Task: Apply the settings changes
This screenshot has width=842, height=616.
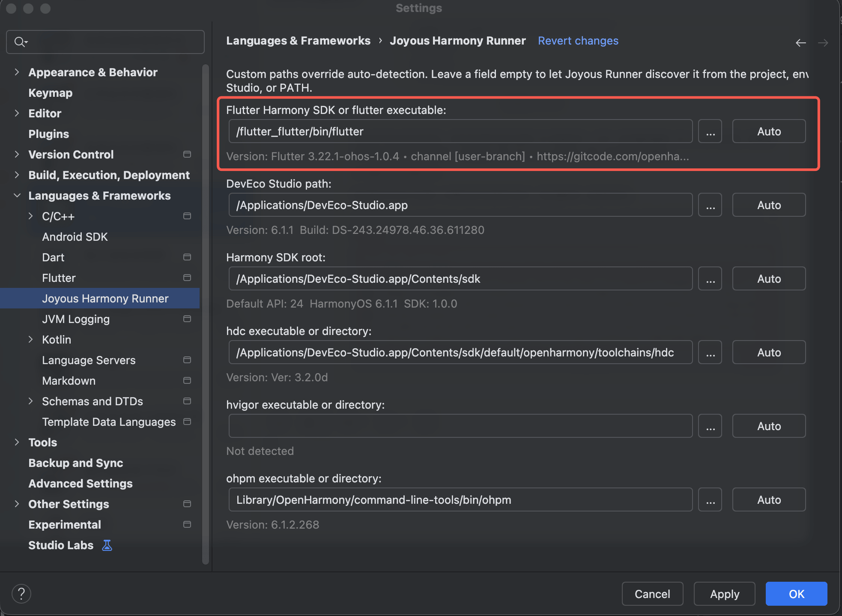Action: pos(725,594)
